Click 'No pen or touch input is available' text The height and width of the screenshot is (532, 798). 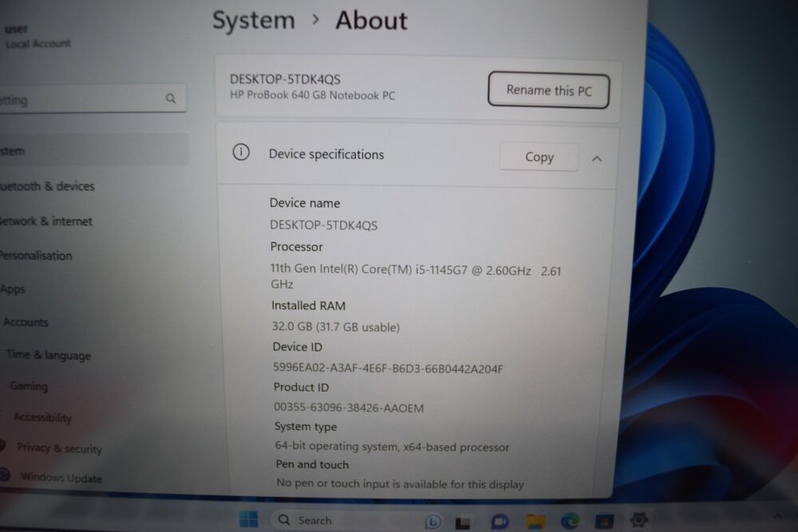tap(400, 483)
